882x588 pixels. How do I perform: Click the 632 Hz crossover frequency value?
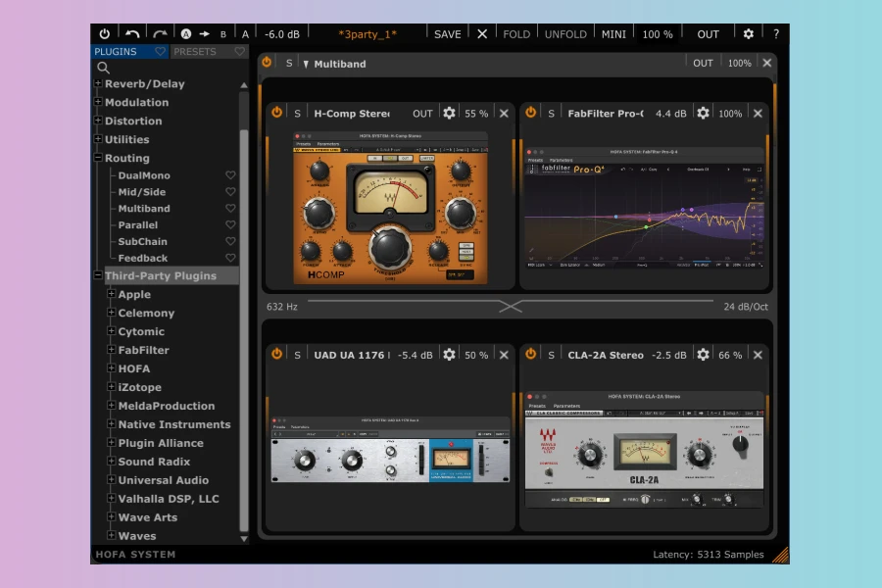click(282, 307)
